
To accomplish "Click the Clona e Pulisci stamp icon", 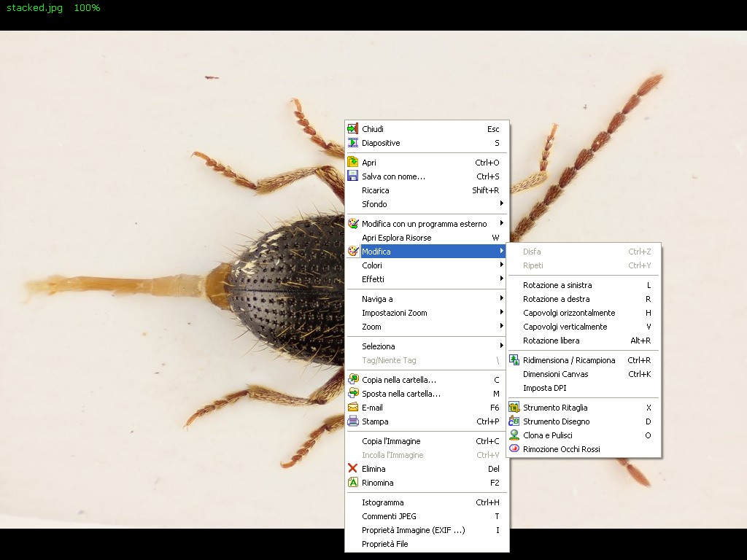I will (514, 435).
